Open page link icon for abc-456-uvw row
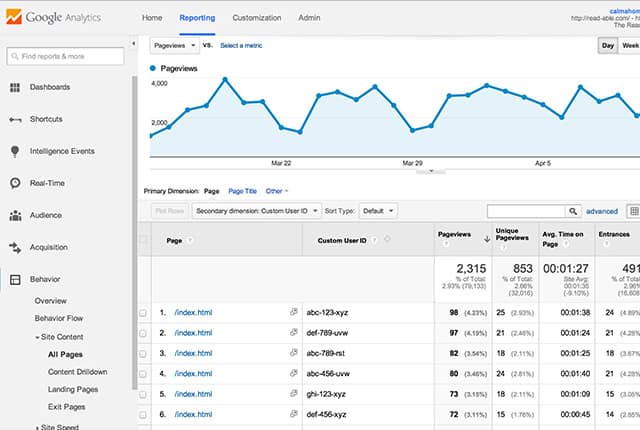Viewport: 640px width, 430px height. pos(293,373)
